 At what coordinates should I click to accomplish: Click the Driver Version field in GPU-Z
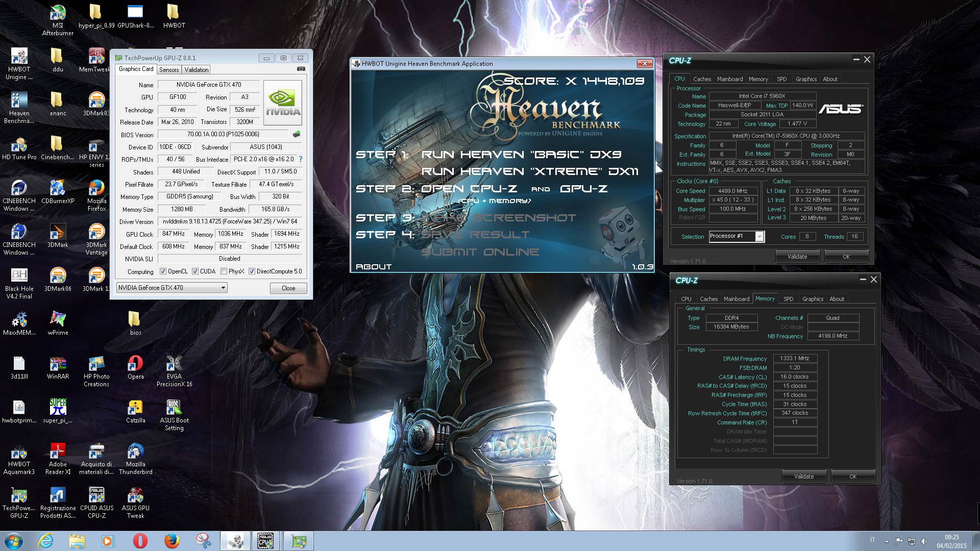(x=230, y=221)
